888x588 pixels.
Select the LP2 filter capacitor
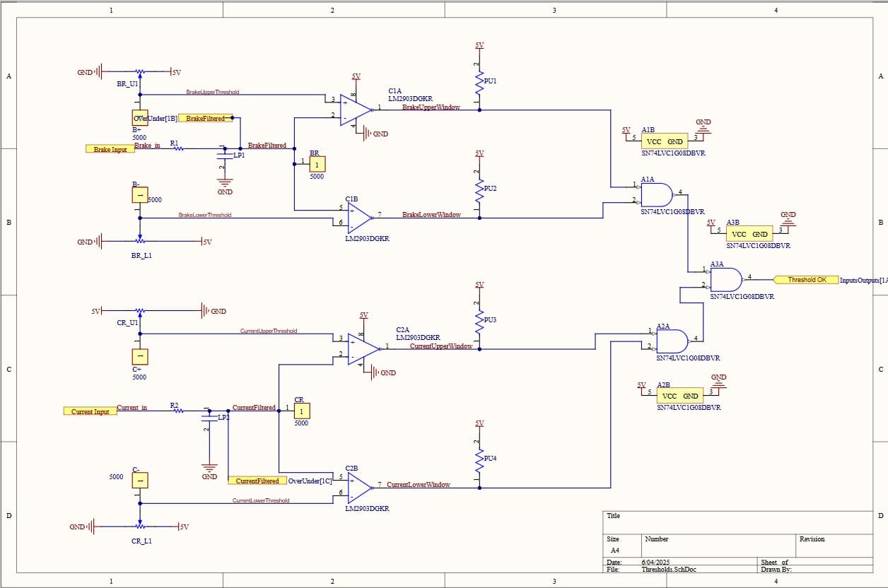click(209, 416)
